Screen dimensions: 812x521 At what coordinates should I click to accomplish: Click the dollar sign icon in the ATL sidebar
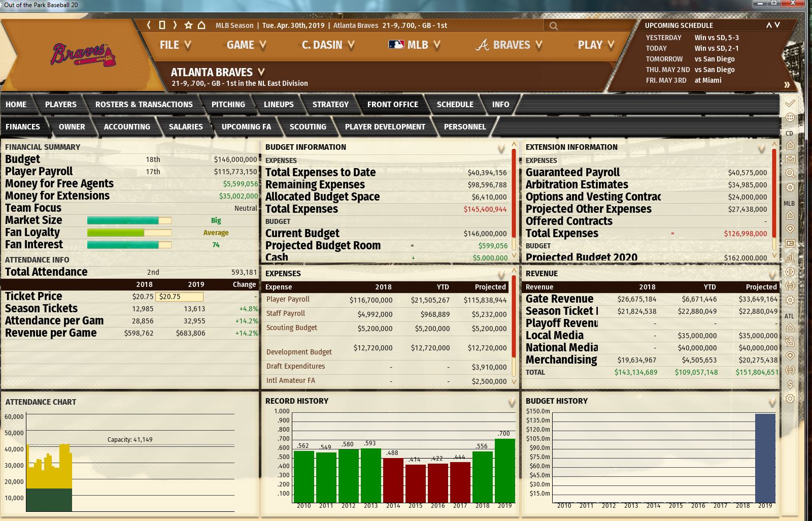tap(790, 384)
